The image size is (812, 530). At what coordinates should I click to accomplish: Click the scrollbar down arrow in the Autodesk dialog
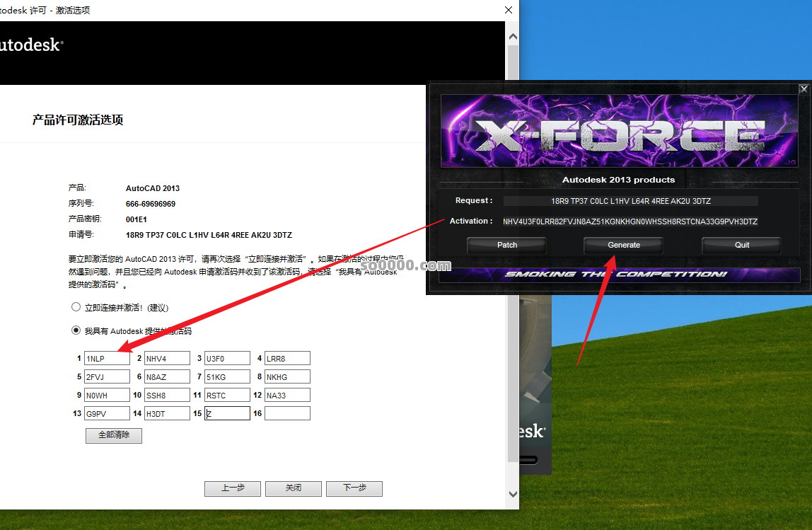coord(514,494)
